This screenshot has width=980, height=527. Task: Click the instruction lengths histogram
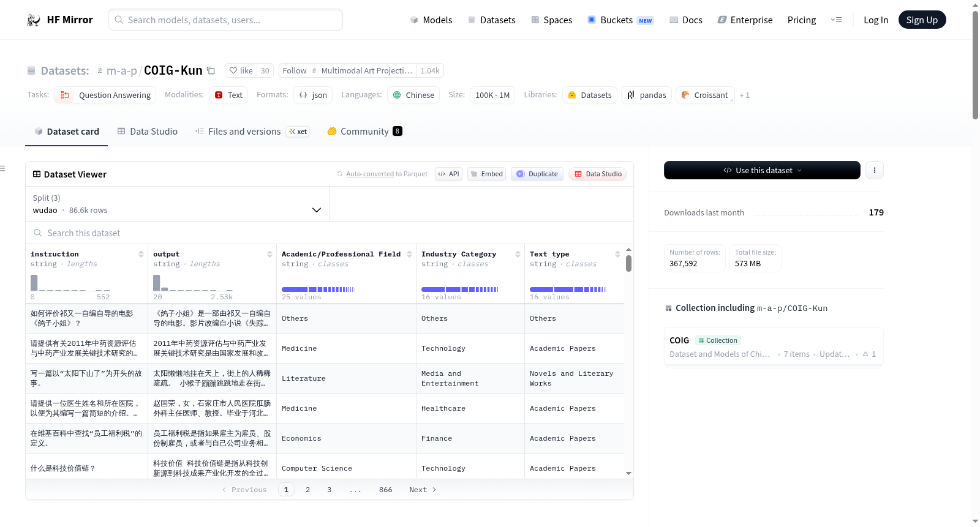(x=70, y=283)
